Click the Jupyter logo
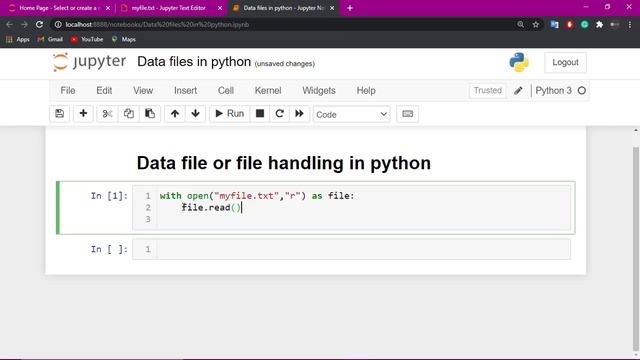The width and height of the screenshot is (640, 360). [x=89, y=62]
